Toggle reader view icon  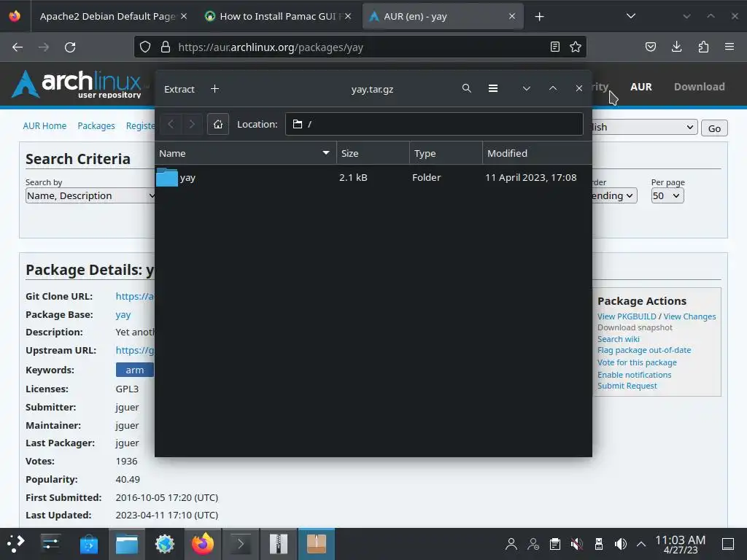pyautogui.click(x=555, y=47)
